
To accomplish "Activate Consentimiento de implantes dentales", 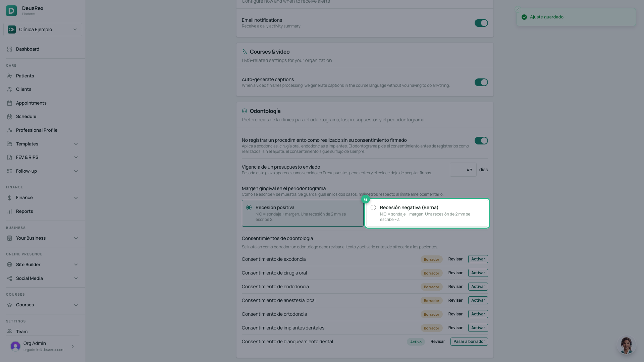I will click(x=478, y=328).
